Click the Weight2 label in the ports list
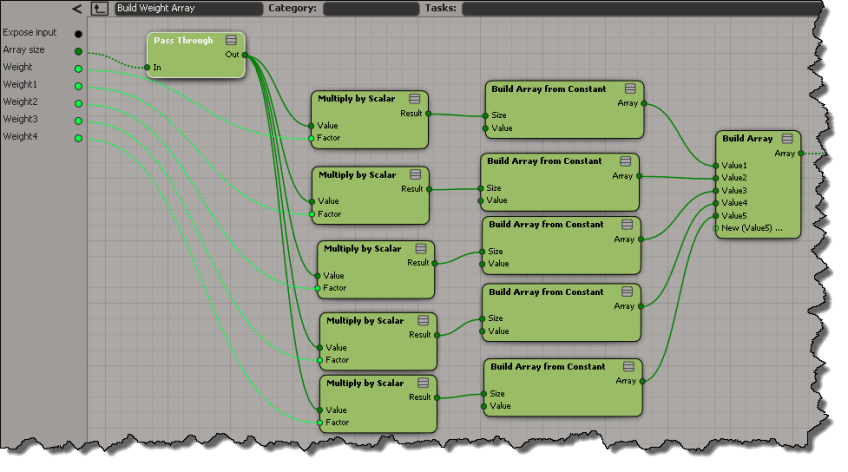 [x=21, y=102]
